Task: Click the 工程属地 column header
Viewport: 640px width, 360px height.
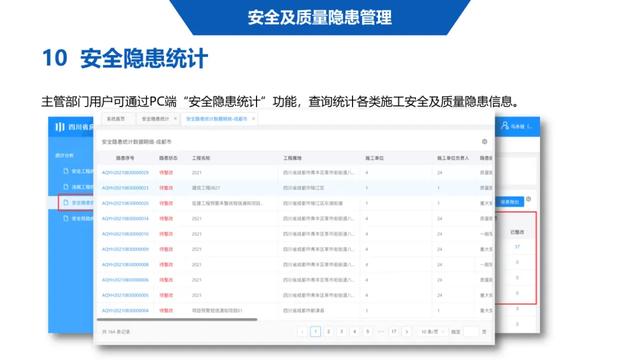Action: (x=292, y=158)
